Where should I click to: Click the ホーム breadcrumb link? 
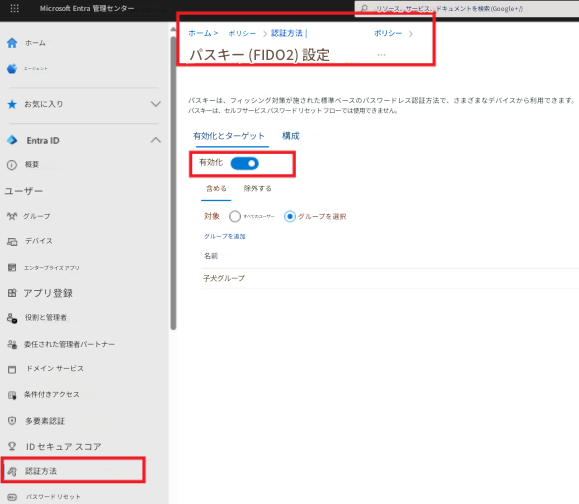(x=200, y=33)
